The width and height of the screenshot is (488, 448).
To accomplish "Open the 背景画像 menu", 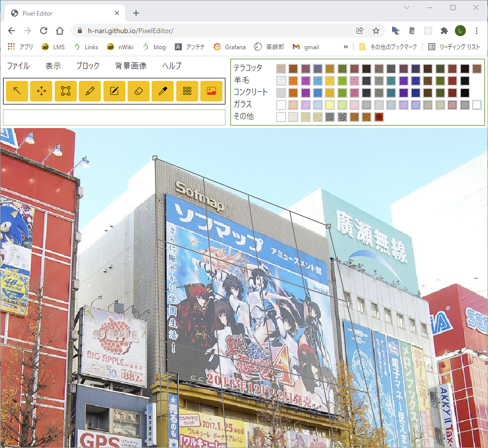I will (x=131, y=66).
